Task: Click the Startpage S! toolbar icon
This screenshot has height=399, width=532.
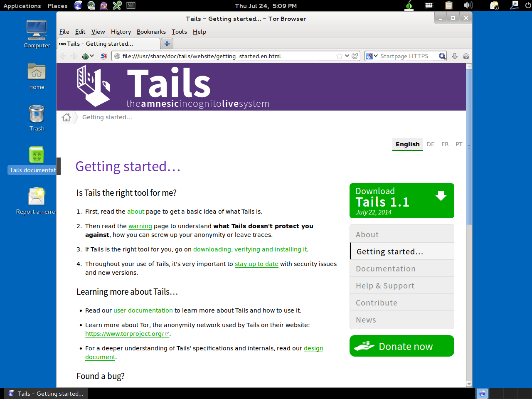Action: tap(104, 56)
